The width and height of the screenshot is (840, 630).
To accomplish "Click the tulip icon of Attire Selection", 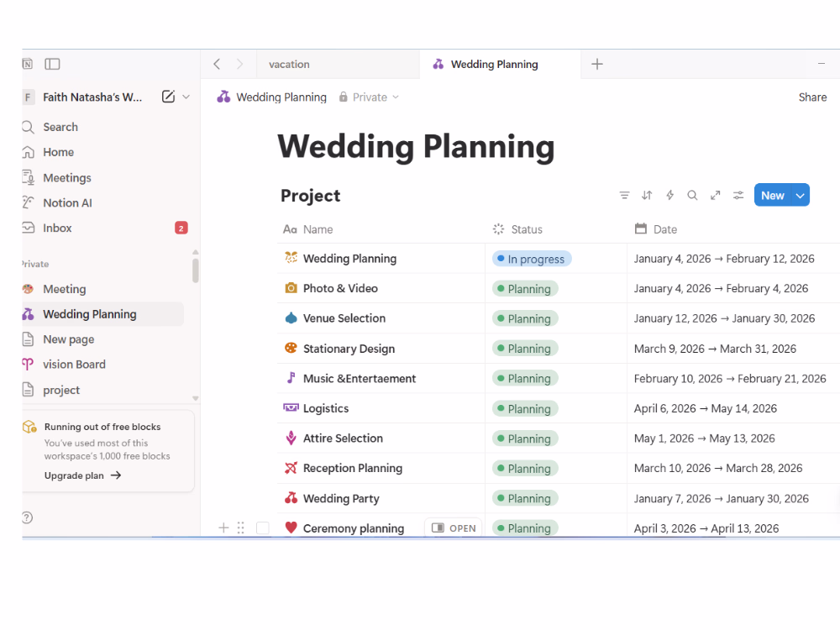I will click(291, 438).
